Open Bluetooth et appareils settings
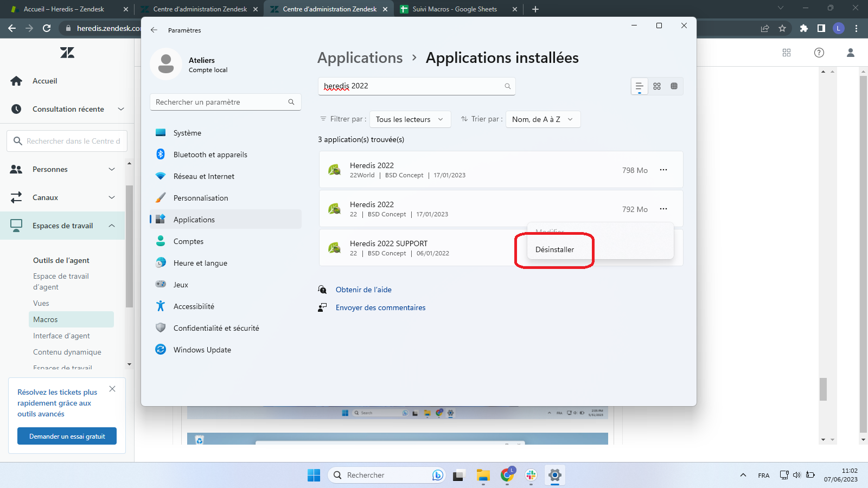The image size is (868, 488). [x=210, y=155]
